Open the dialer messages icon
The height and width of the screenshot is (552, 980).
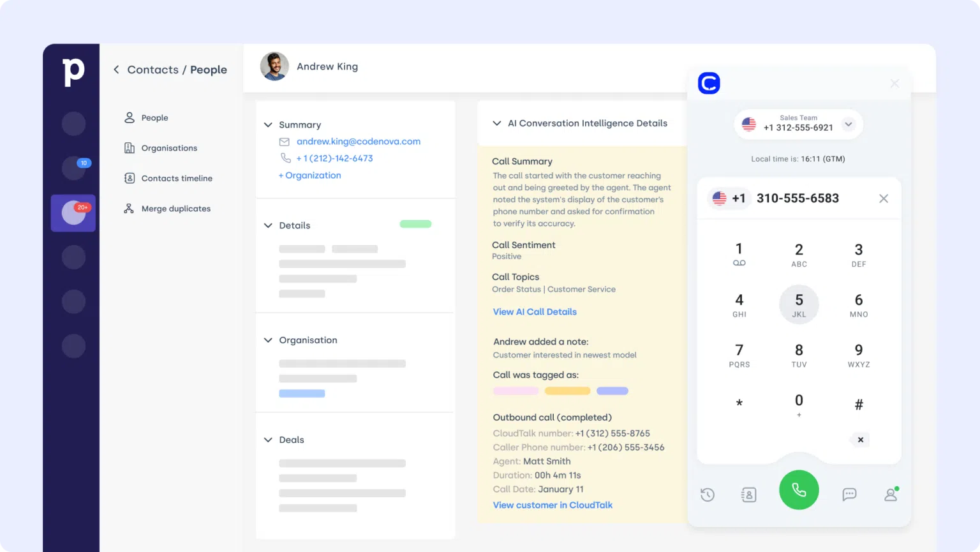(849, 495)
